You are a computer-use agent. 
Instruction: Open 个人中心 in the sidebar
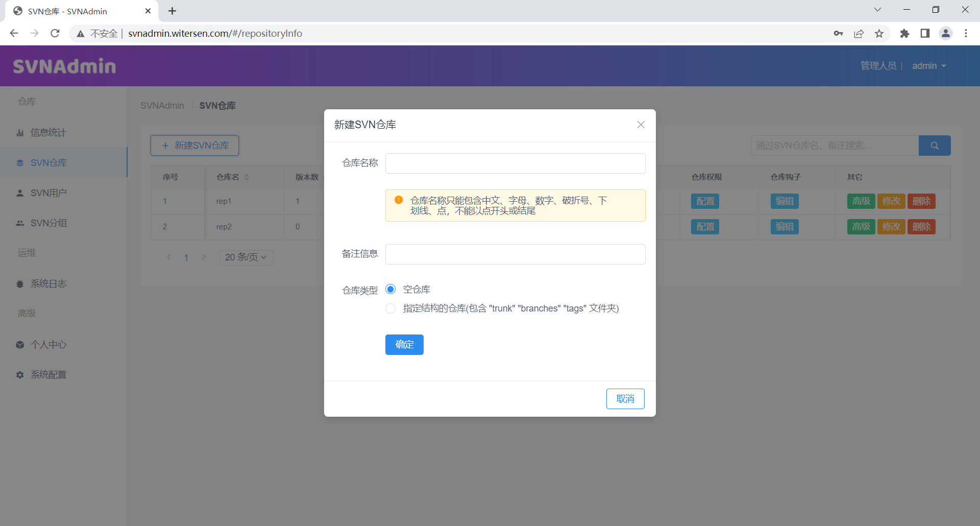click(64, 345)
